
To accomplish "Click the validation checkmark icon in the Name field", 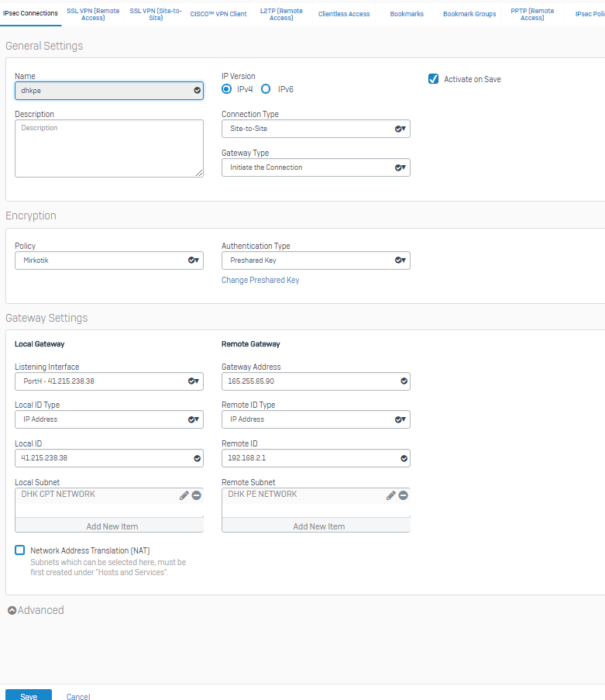I will point(198,91).
